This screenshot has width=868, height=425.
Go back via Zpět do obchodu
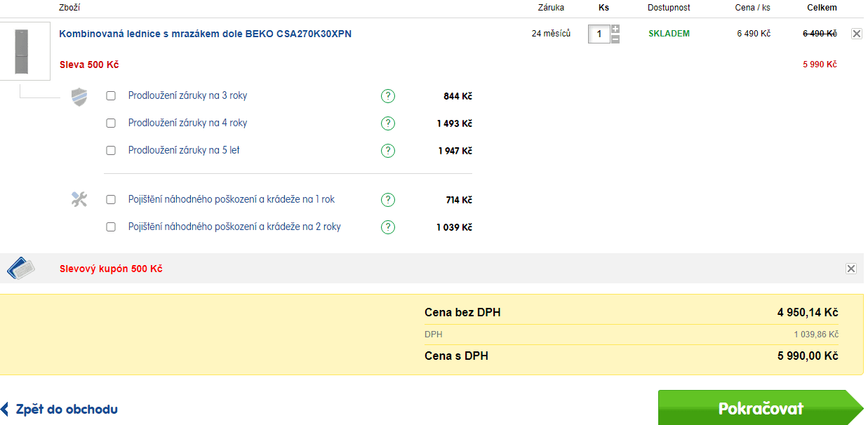click(59, 410)
